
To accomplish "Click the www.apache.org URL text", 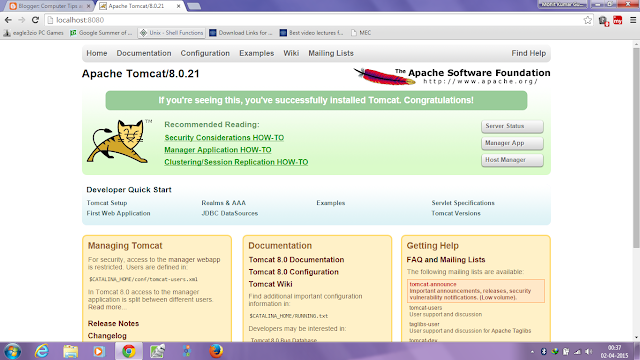I will pos(480,82).
